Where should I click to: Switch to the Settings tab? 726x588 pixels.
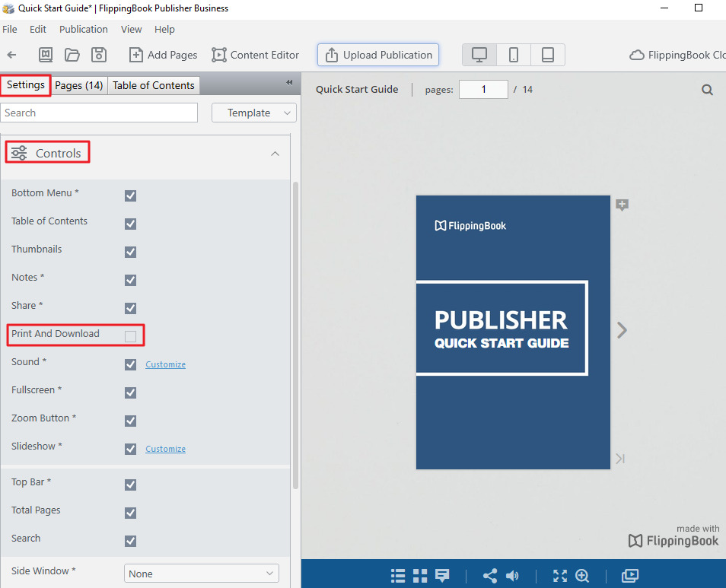25,85
